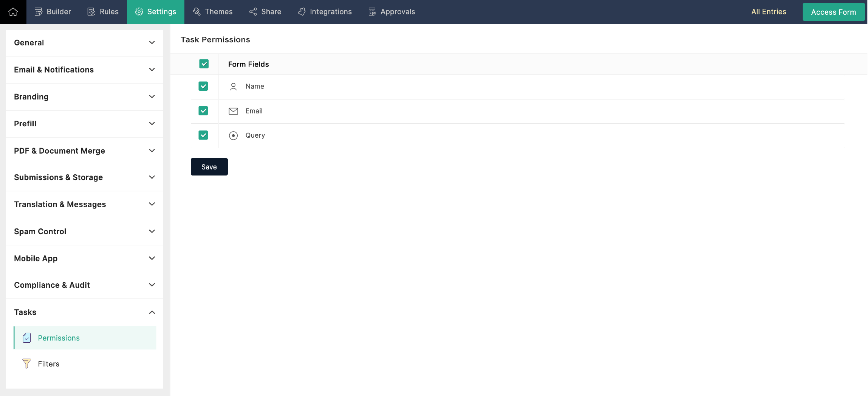Switch to the Approvals tab
Image resolution: width=868 pixels, height=396 pixels.
[392, 12]
